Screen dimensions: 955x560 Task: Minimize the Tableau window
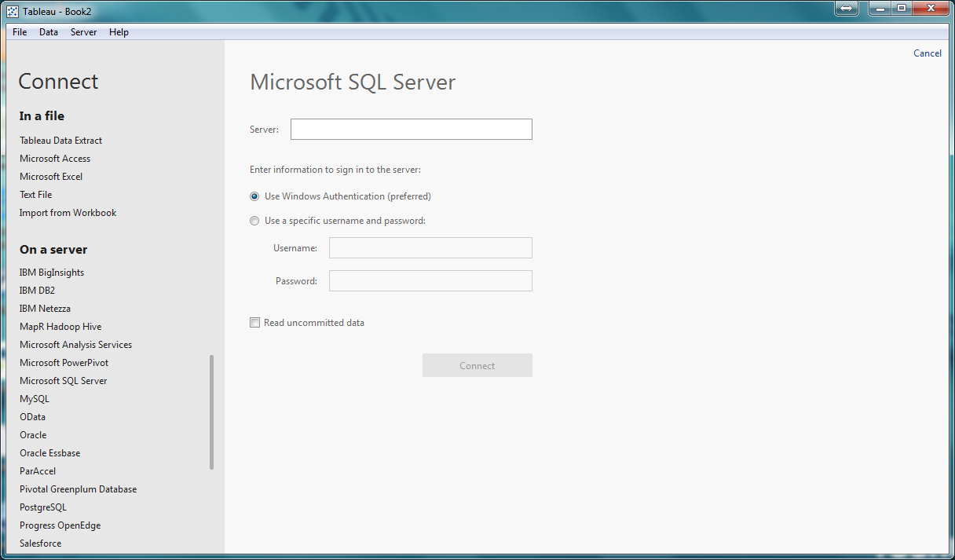(880, 8)
